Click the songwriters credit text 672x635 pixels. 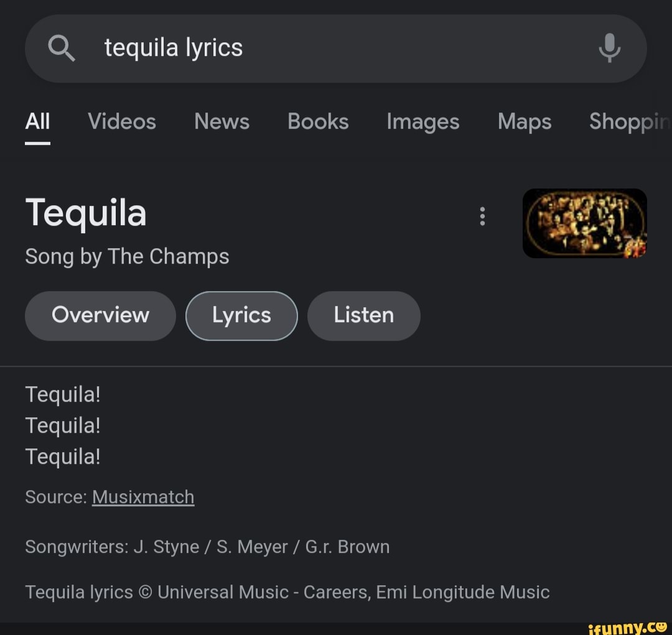click(207, 547)
